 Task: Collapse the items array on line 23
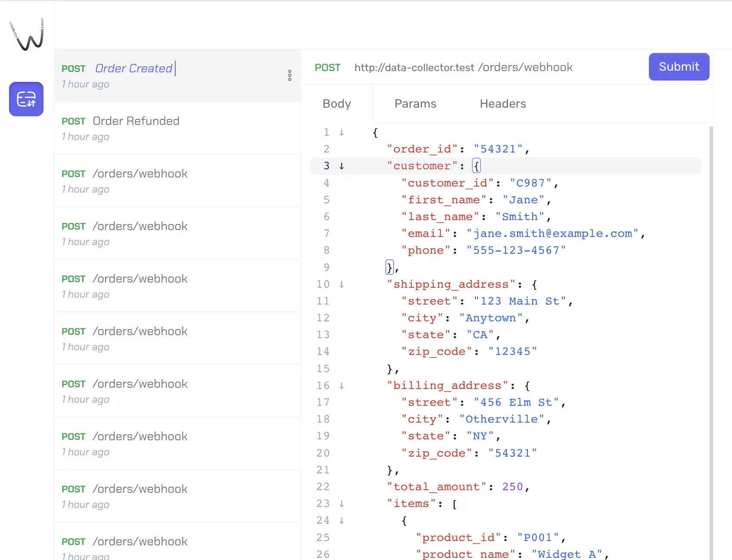coord(341,504)
